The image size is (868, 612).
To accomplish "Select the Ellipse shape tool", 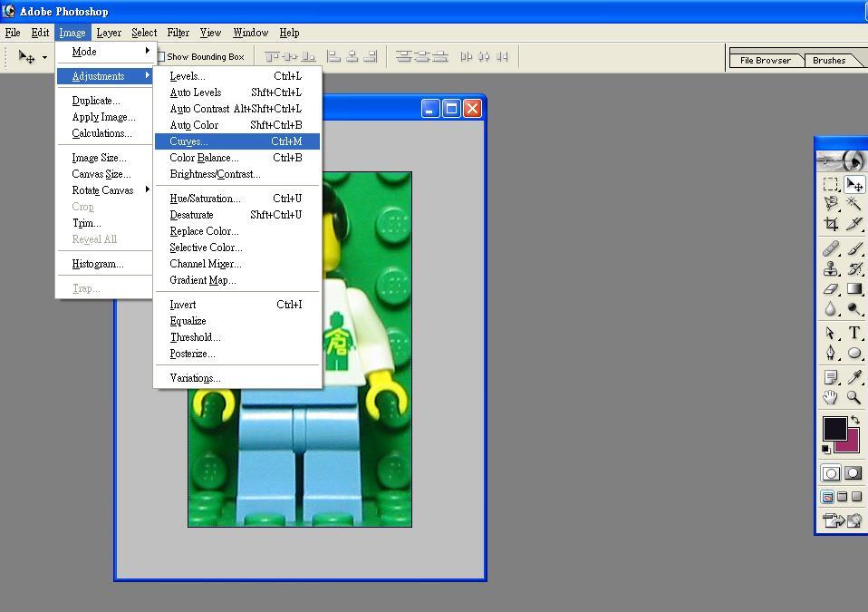I will click(x=854, y=353).
